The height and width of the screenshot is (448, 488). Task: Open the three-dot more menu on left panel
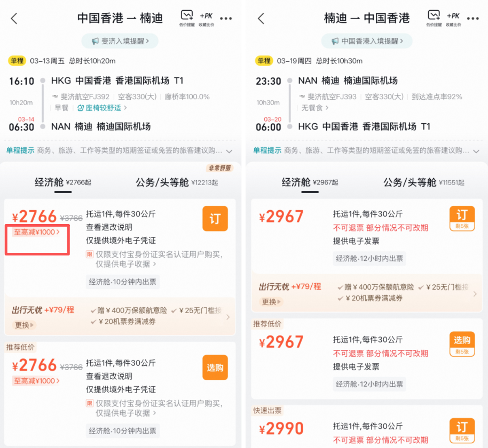226,18
